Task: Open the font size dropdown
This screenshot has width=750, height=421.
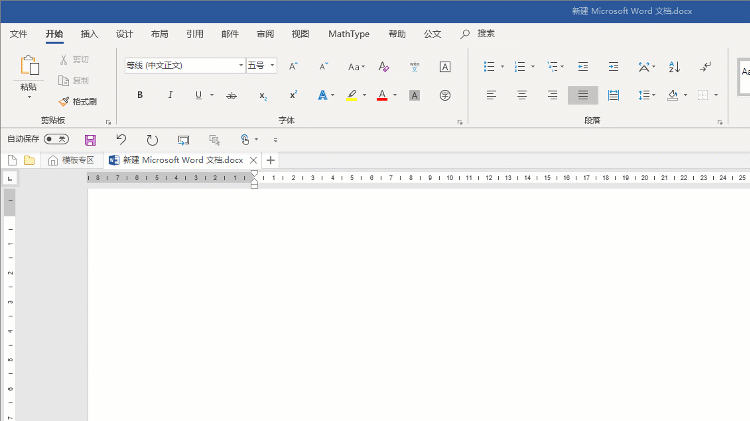Action: click(x=272, y=65)
